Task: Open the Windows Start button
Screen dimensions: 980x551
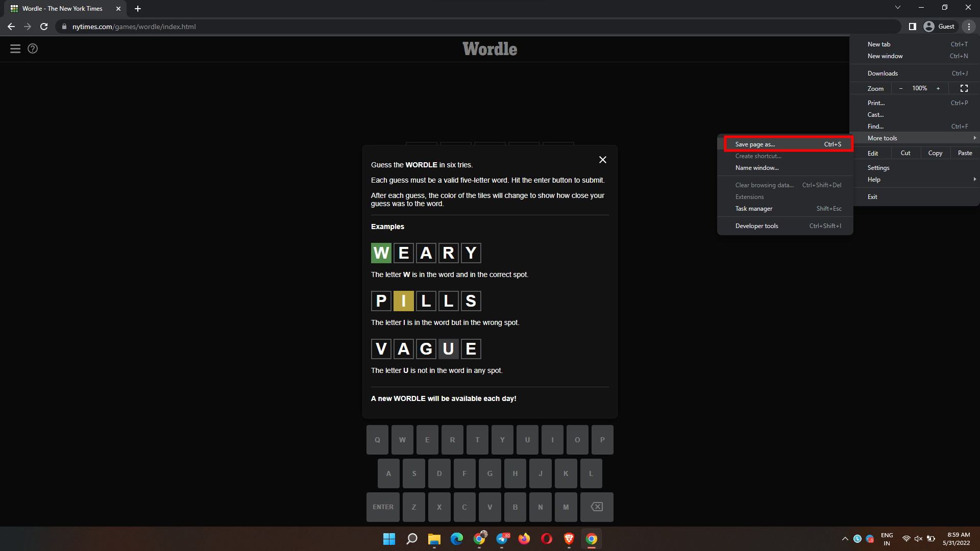Action: click(389, 539)
